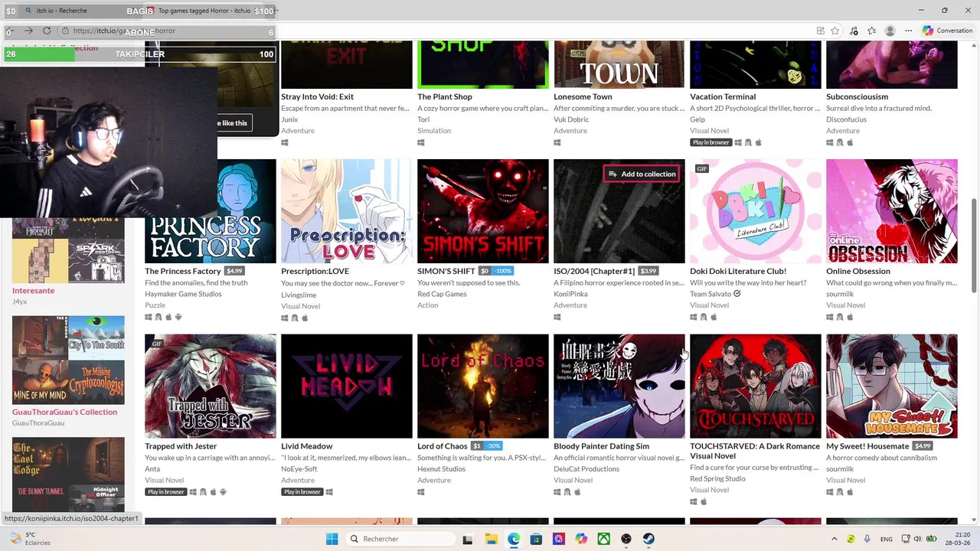Open Online Obsession title link
This screenshot has width=980, height=551.
point(858,271)
